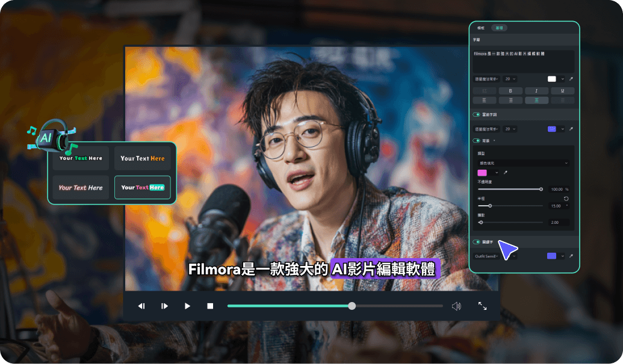Image resolution: width=623 pixels, height=364 pixels.
Task: Pick keyword color with the eyedropper
Action: coord(571,256)
